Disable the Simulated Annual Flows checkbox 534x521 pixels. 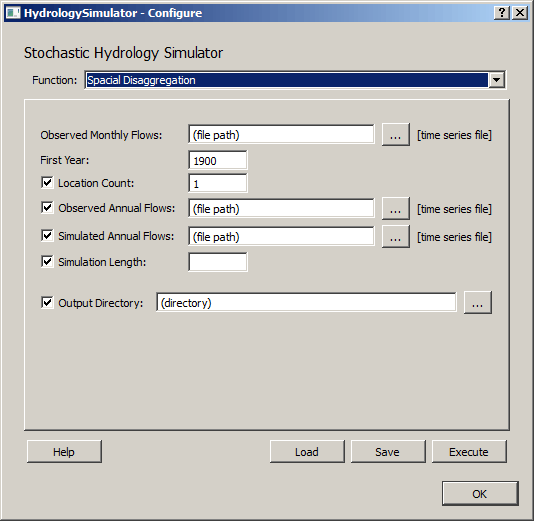[47, 236]
